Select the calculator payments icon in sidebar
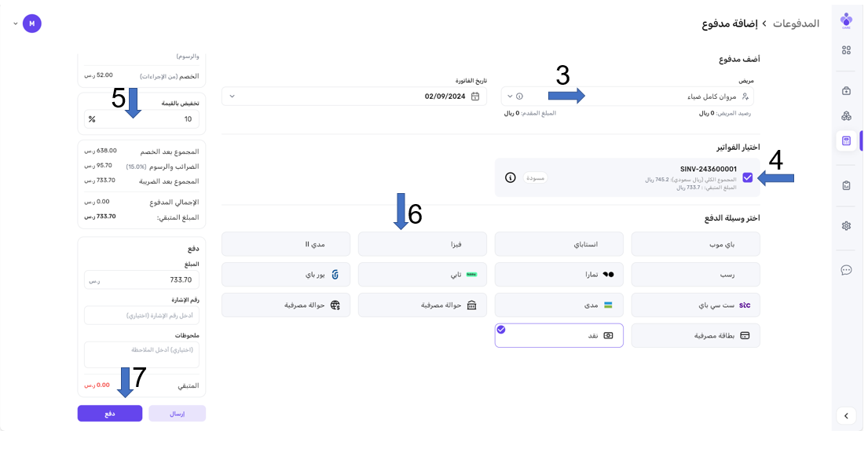 [x=846, y=141]
